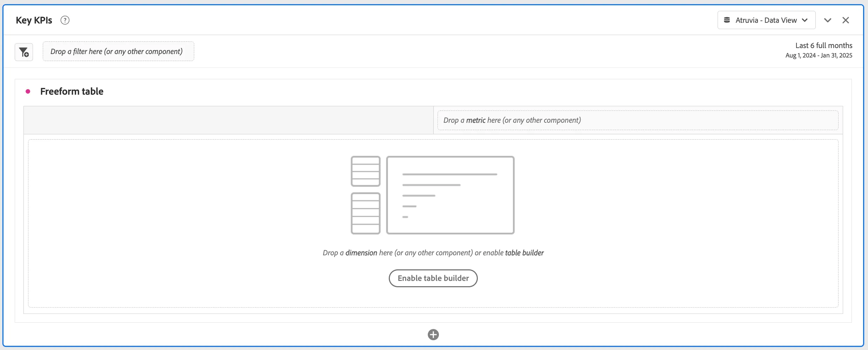Close the Key KPIs panel
Viewport: 868px width, 350px height.
tap(846, 20)
